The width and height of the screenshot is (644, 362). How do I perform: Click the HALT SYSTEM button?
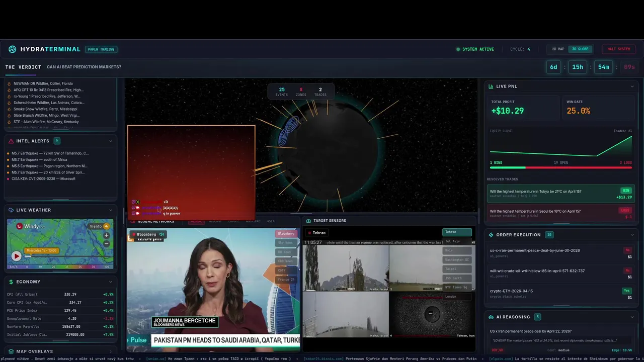[x=618, y=49]
